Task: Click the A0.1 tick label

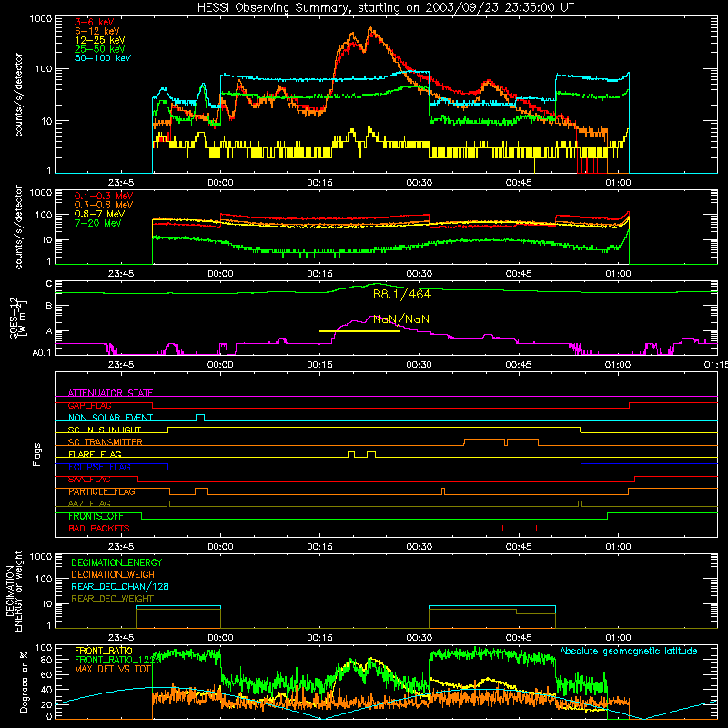Action: point(42,352)
